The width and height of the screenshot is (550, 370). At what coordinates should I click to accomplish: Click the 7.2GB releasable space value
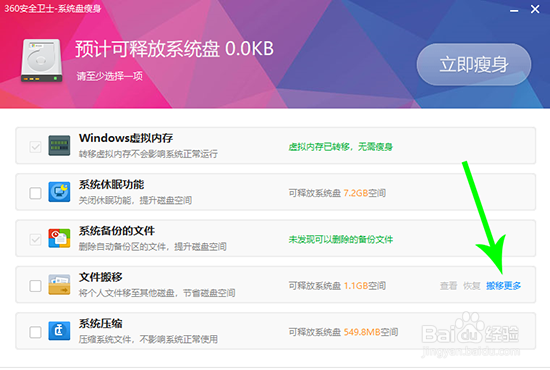tap(356, 193)
